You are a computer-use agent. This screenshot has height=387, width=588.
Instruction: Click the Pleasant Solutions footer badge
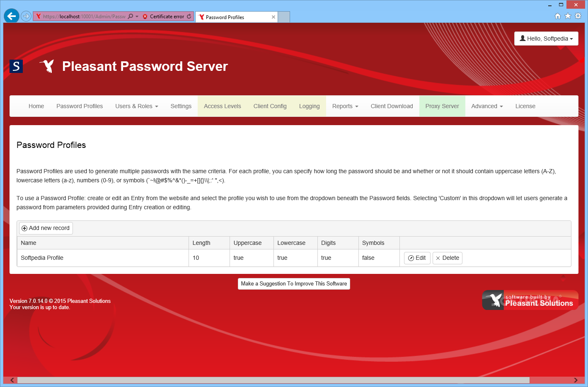[530, 300]
